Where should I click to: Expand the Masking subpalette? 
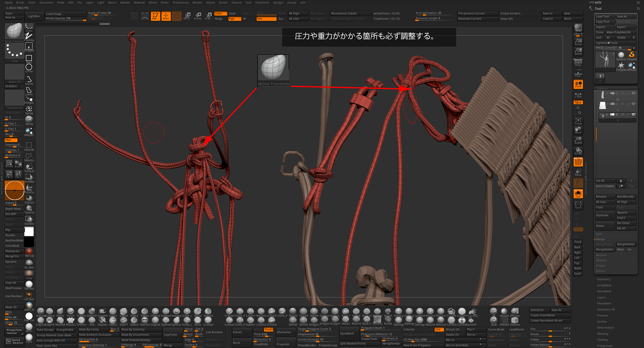pos(602,334)
